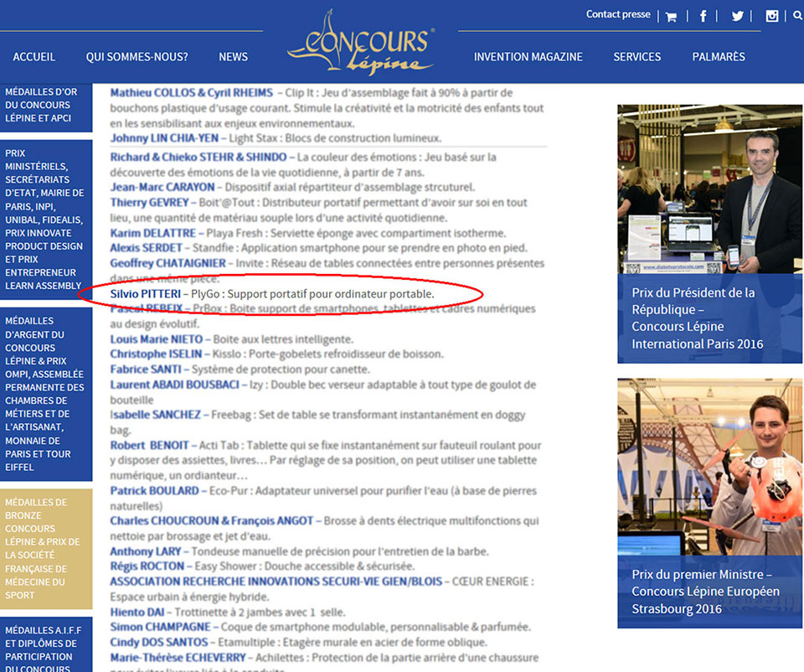The width and height of the screenshot is (804, 672).
Task: Click the name Richard & Chieko STEHR & SHINDO
Action: pyautogui.click(x=198, y=157)
